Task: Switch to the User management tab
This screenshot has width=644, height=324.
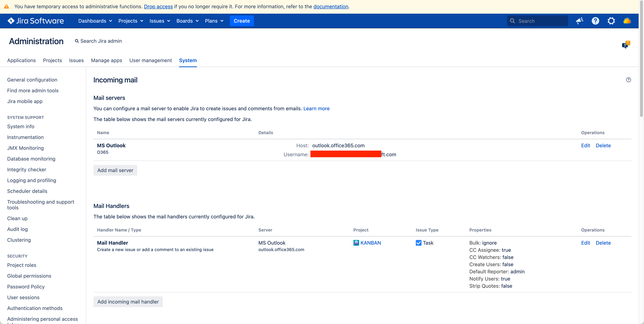Action: pyautogui.click(x=151, y=60)
